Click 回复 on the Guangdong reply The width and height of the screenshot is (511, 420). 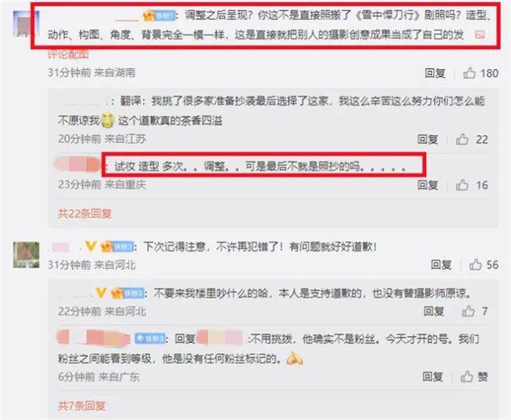(x=433, y=377)
